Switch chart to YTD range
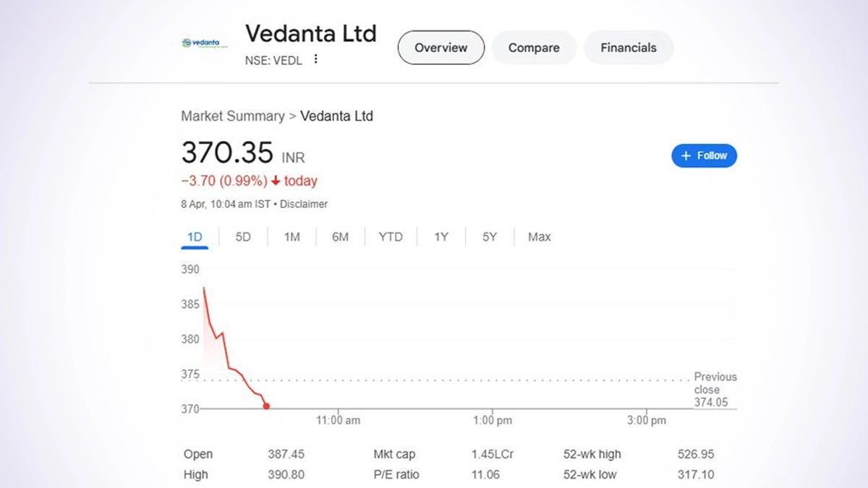Screen dimensions: 868x488 click(391, 237)
